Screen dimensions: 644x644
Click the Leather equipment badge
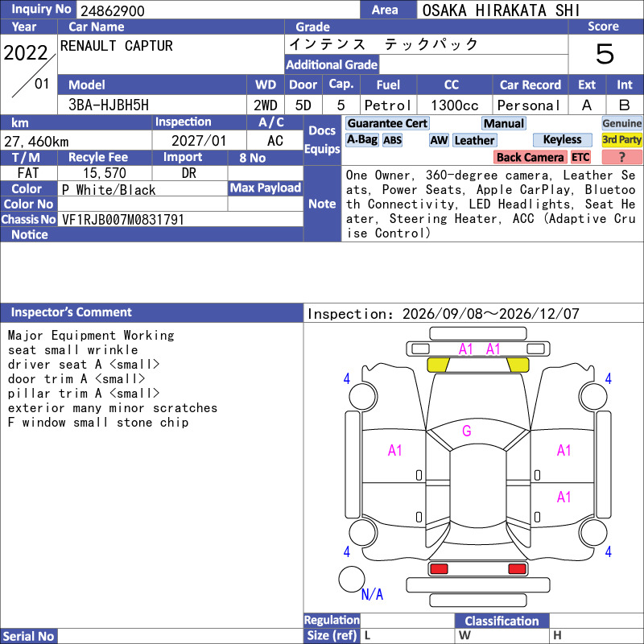click(x=474, y=140)
